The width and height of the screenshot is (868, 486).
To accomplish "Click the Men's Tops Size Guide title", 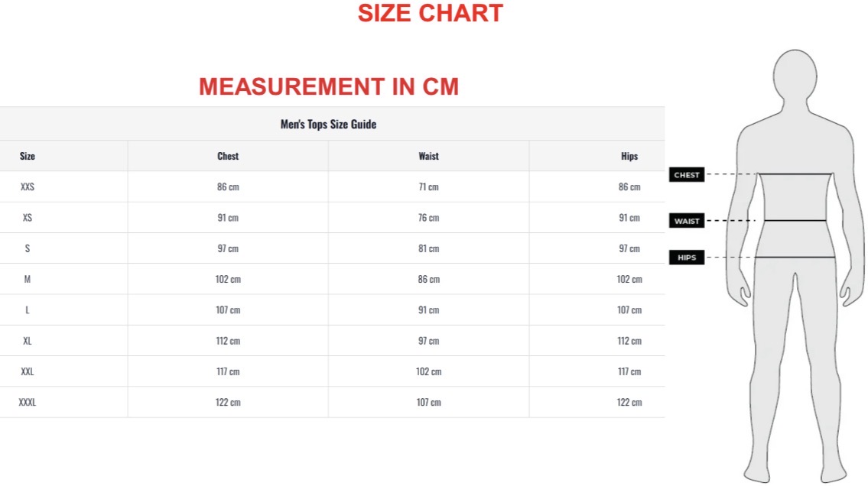I will (x=328, y=124).
